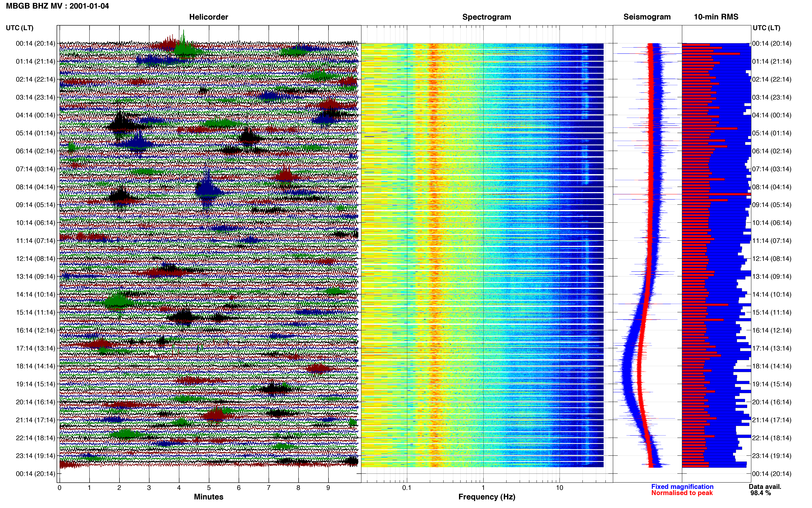Image resolution: width=812 pixels, height=508 pixels.
Task: Select left time label '15:14 (11:14)'
Action: pos(36,313)
